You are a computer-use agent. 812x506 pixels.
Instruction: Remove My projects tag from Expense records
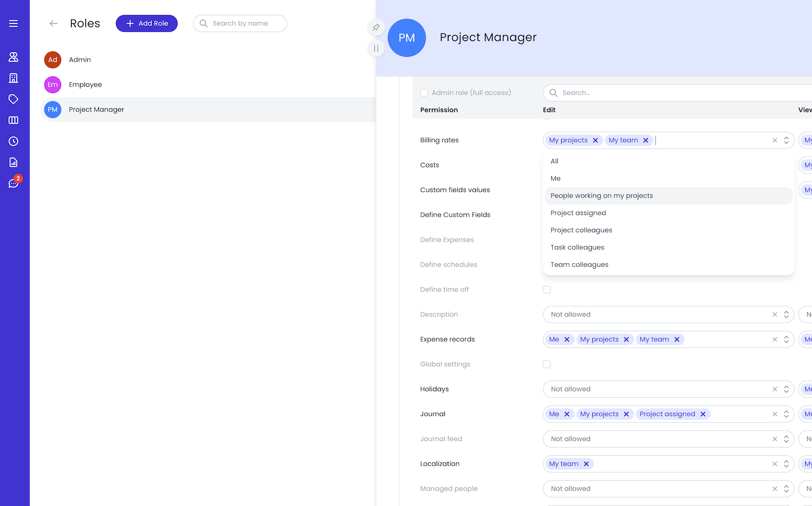click(x=626, y=339)
